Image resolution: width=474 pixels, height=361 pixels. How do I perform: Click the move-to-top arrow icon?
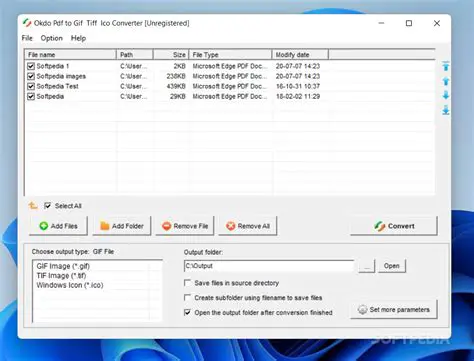[x=446, y=66]
